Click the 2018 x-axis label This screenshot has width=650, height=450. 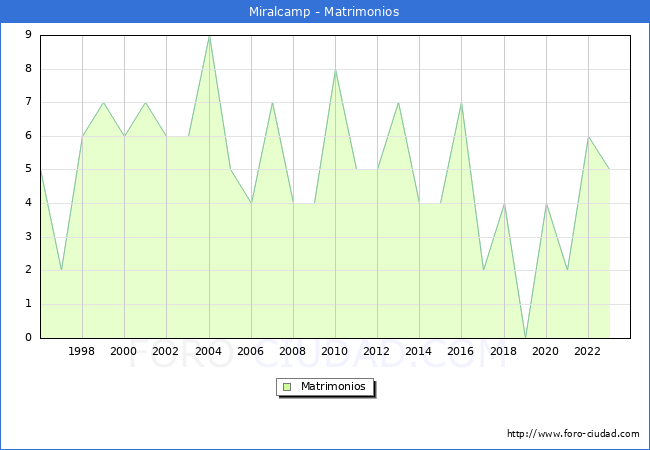504,351
